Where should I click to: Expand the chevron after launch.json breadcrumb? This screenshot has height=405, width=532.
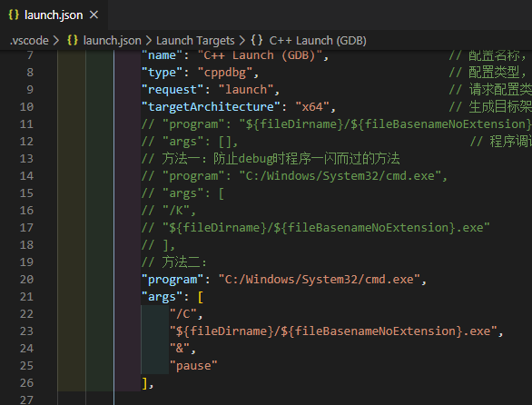click(148, 40)
